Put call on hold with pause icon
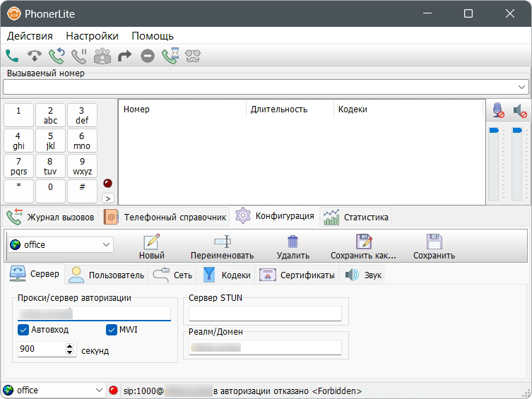The image size is (532, 399). click(79, 56)
